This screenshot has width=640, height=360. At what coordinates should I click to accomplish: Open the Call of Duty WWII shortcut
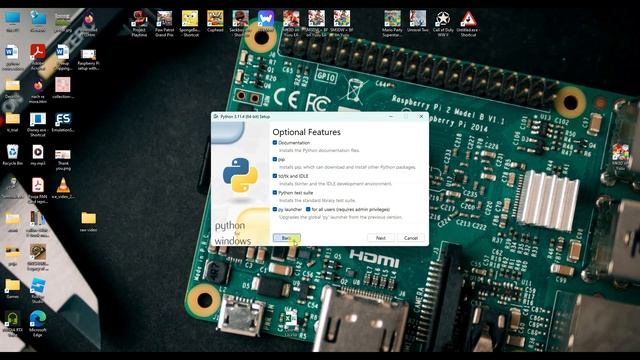pos(443,24)
